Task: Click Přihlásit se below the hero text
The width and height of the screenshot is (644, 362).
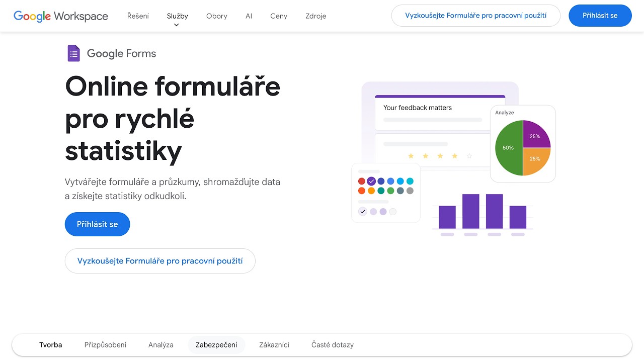Action: tap(98, 224)
